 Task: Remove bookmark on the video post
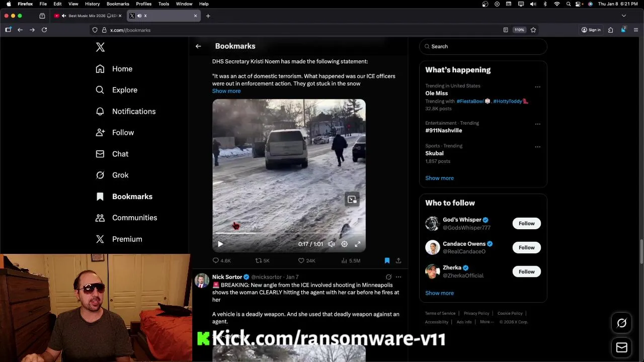tap(387, 260)
